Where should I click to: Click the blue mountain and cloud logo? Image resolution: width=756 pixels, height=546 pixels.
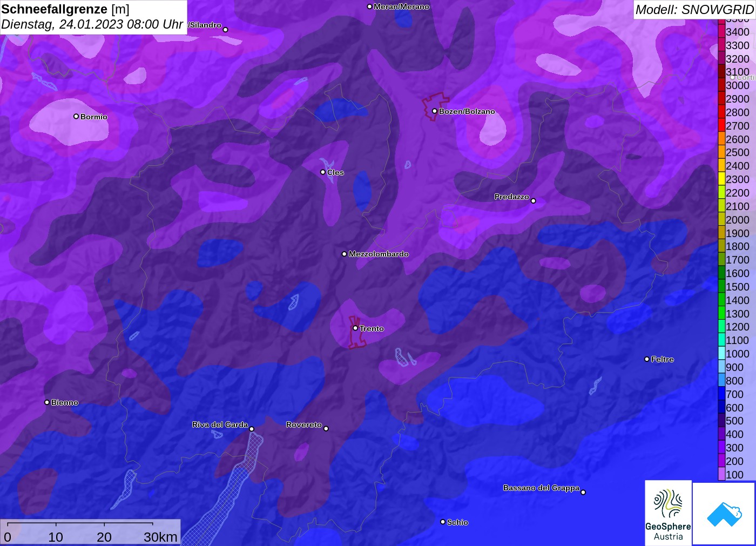tap(724, 514)
